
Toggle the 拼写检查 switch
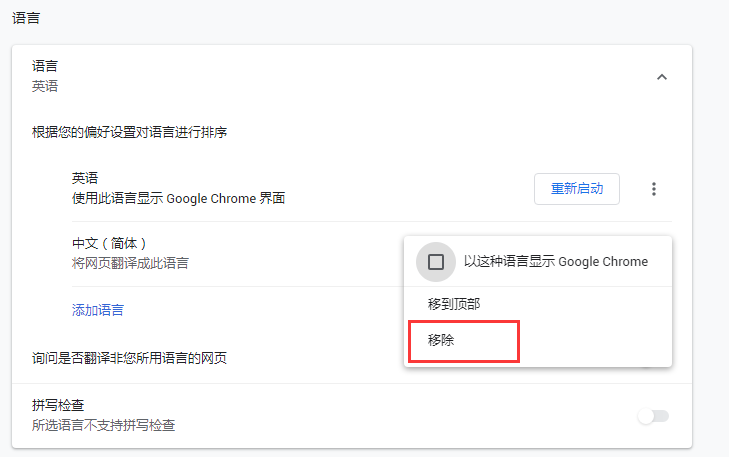653,416
